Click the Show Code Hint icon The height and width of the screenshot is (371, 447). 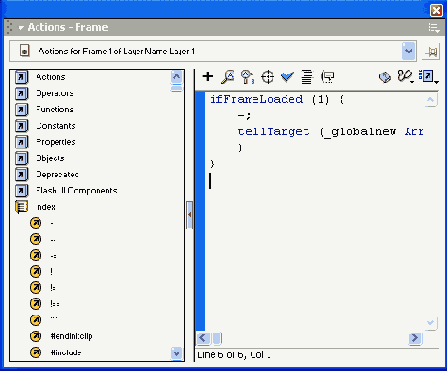tap(327, 77)
